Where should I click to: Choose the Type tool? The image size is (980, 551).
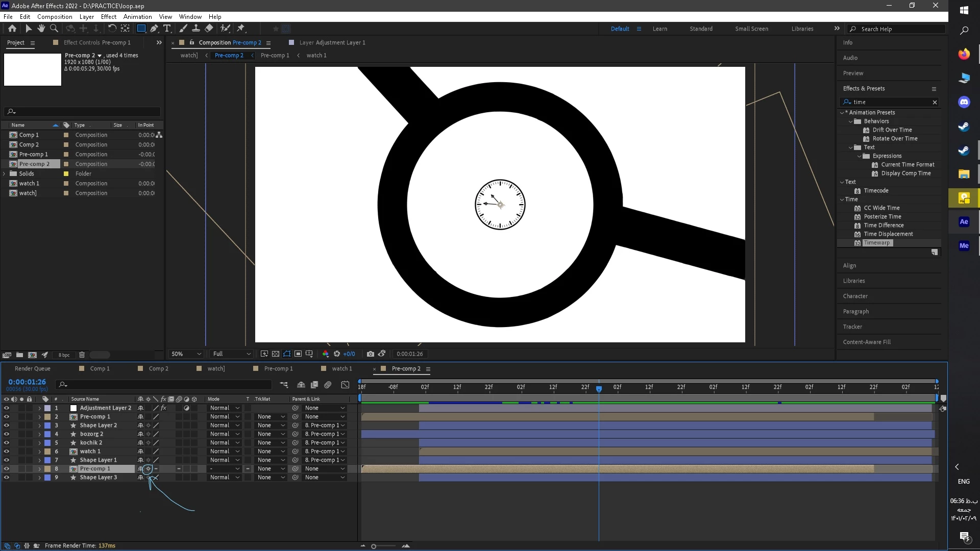(x=167, y=29)
